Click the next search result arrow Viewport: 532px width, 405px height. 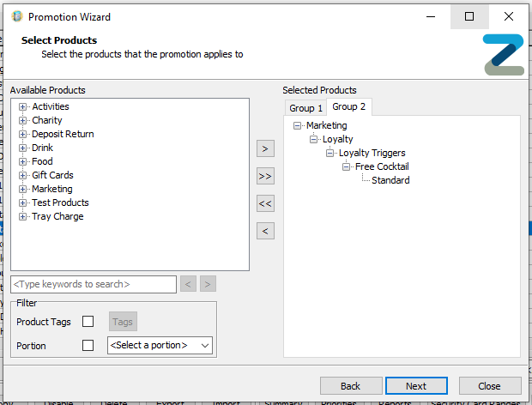(x=208, y=284)
